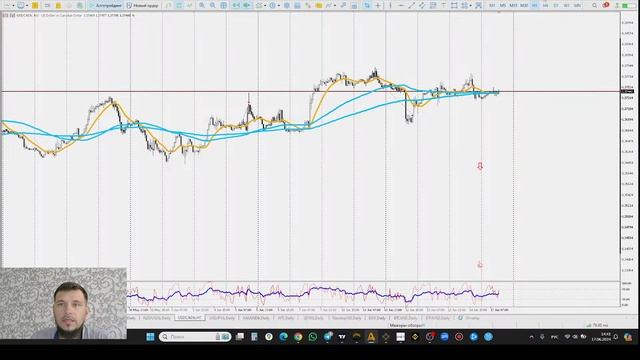Expand the periods dropdown arrow
This screenshot has width=640, height=360.
point(279,5)
